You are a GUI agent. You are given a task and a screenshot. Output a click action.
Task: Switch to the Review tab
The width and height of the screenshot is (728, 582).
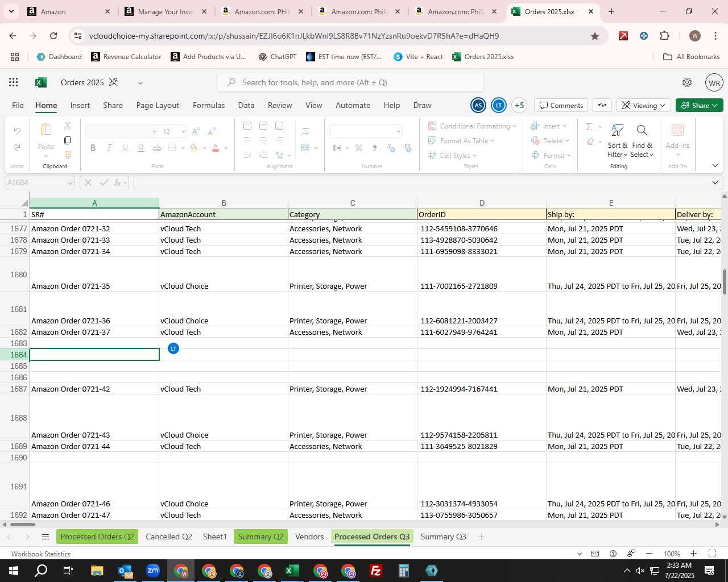[280, 105]
